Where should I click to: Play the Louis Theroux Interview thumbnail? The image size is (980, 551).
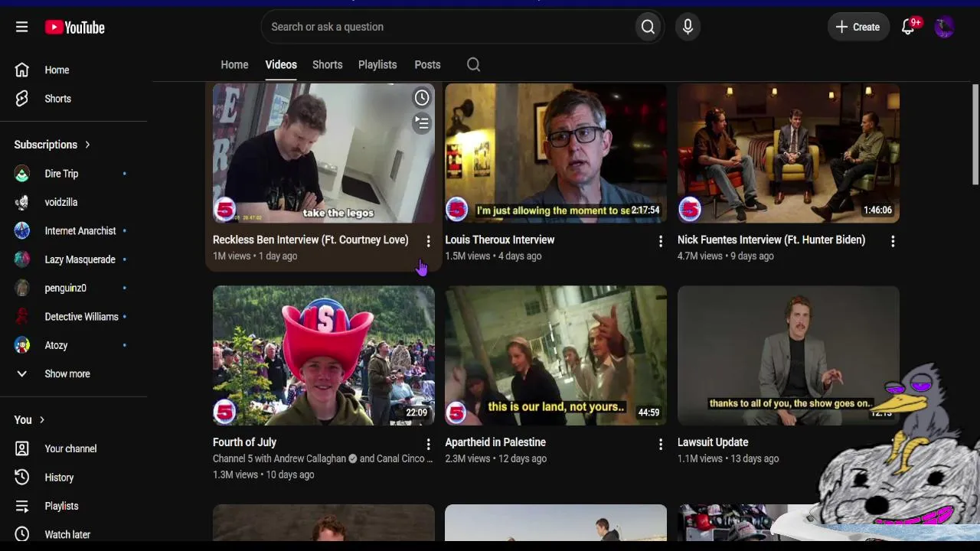click(x=556, y=153)
